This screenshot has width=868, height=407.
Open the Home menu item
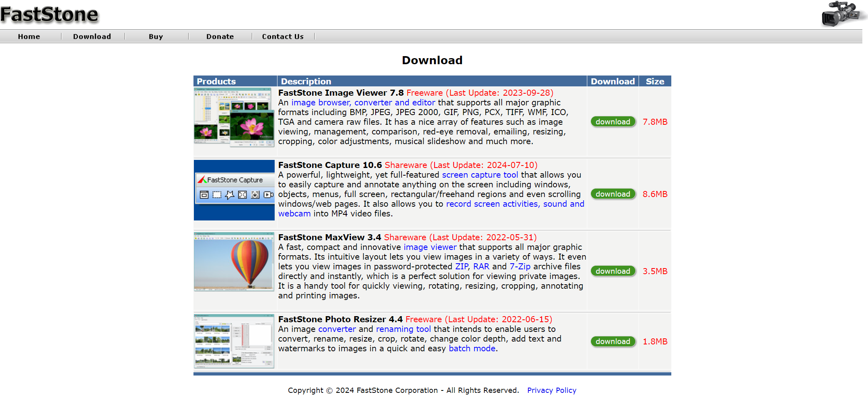coord(29,36)
